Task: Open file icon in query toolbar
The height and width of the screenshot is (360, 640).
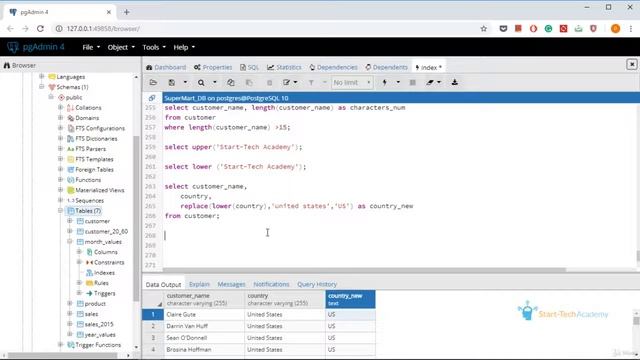Action: coord(153,82)
